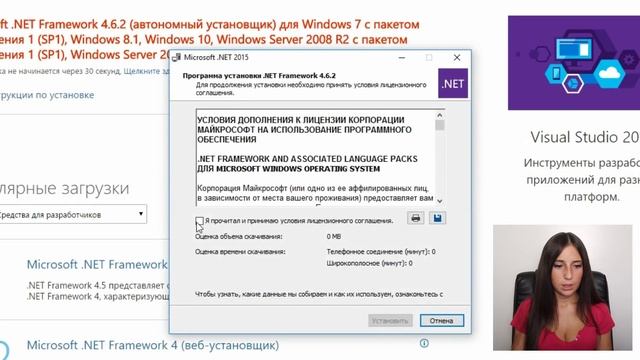Close the Microsoft .NET 2015 dialog
This screenshot has width=640, height=360.
pos(457,58)
